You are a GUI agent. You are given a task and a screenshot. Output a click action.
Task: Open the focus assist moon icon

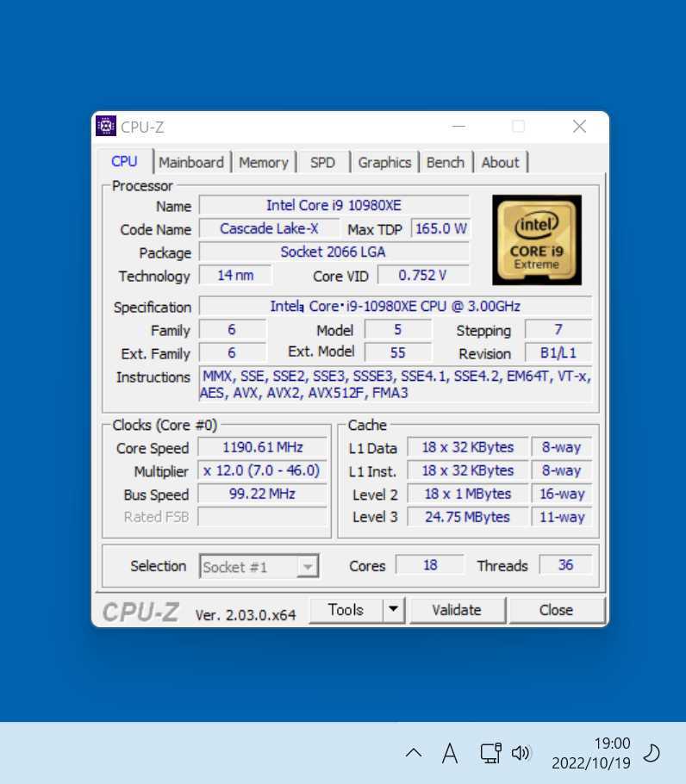click(652, 753)
